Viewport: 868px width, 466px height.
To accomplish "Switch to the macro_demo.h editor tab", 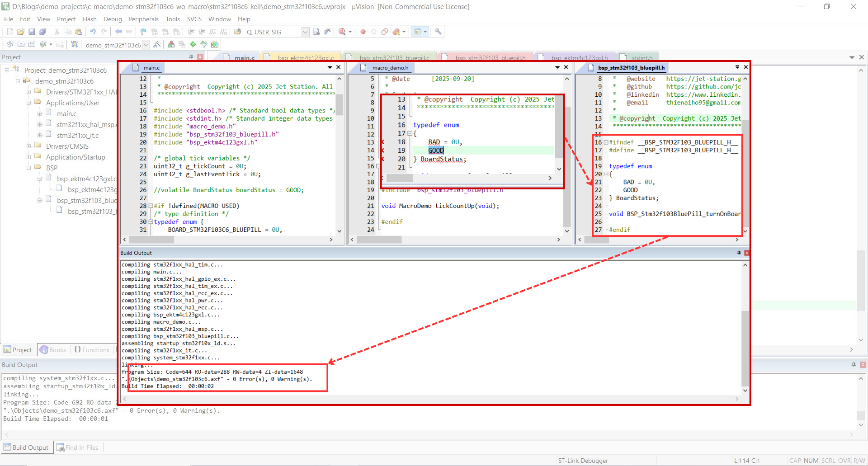I will click(390, 68).
